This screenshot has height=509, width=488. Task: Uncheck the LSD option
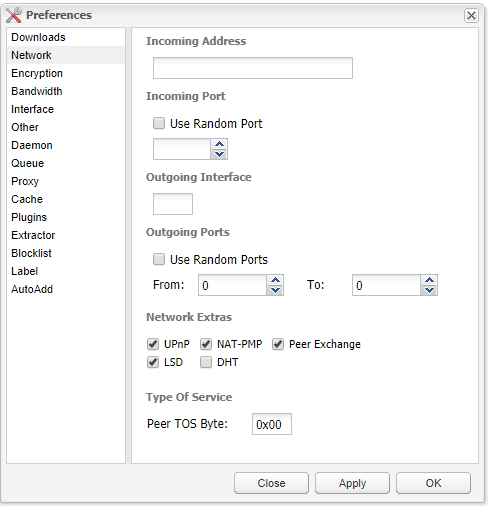(153, 362)
